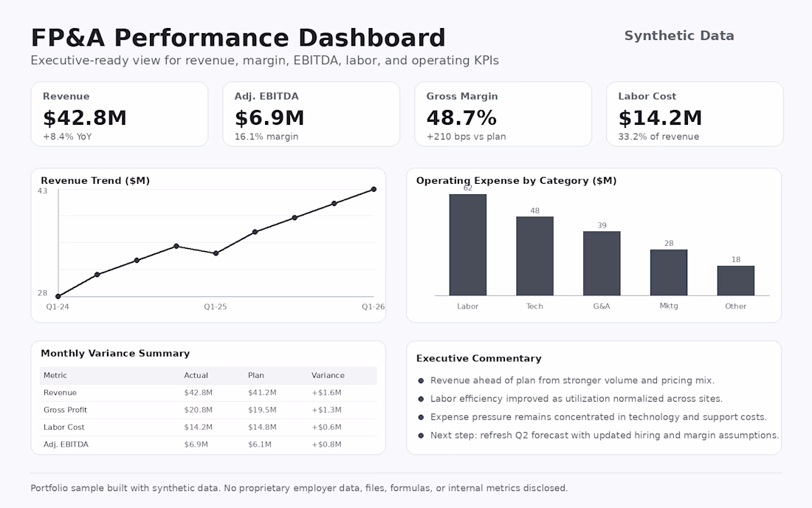Click the 39 value label above the G&A bar
Viewport: 812px width, 508px height.
click(x=602, y=225)
